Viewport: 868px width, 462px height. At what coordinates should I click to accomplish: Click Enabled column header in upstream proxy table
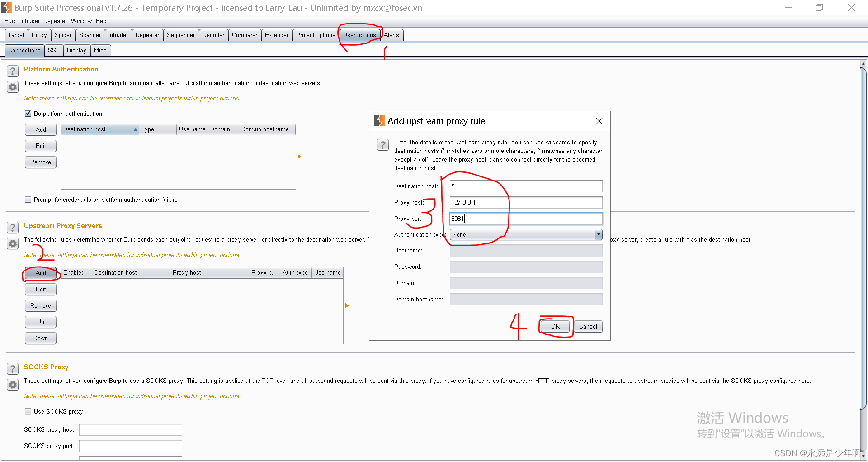click(76, 272)
